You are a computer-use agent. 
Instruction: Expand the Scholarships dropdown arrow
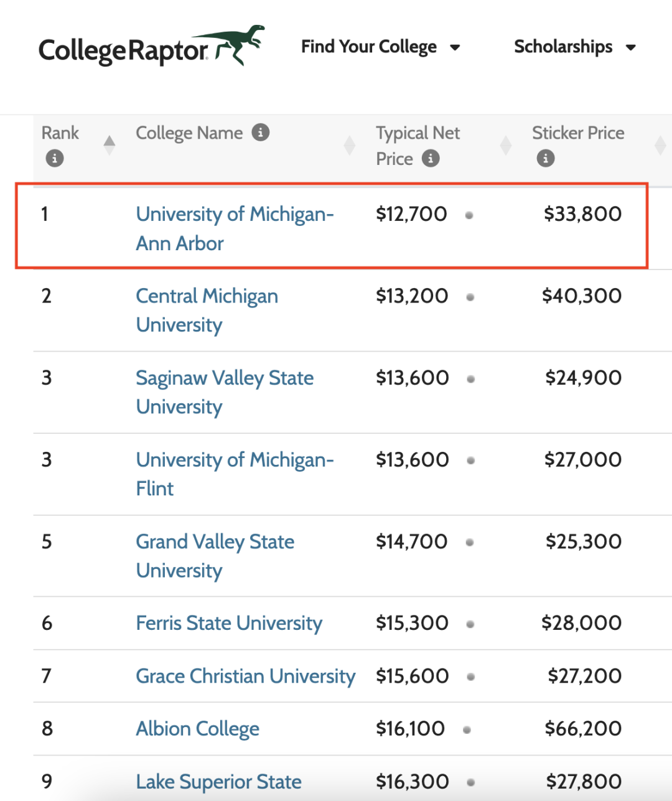click(x=630, y=47)
